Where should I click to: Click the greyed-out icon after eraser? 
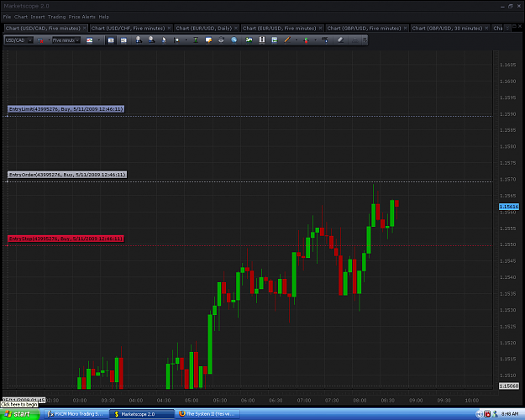tap(355, 40)
